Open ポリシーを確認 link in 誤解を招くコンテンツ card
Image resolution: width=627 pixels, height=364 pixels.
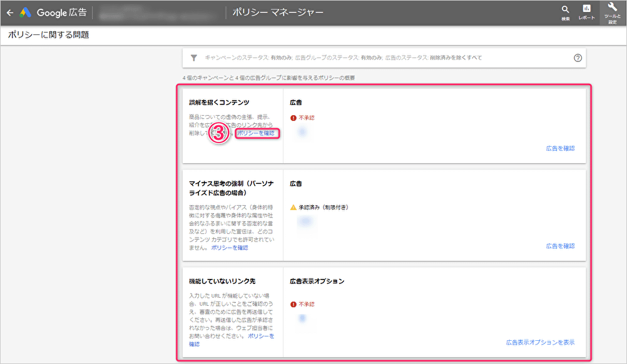(x=256, y=133)
